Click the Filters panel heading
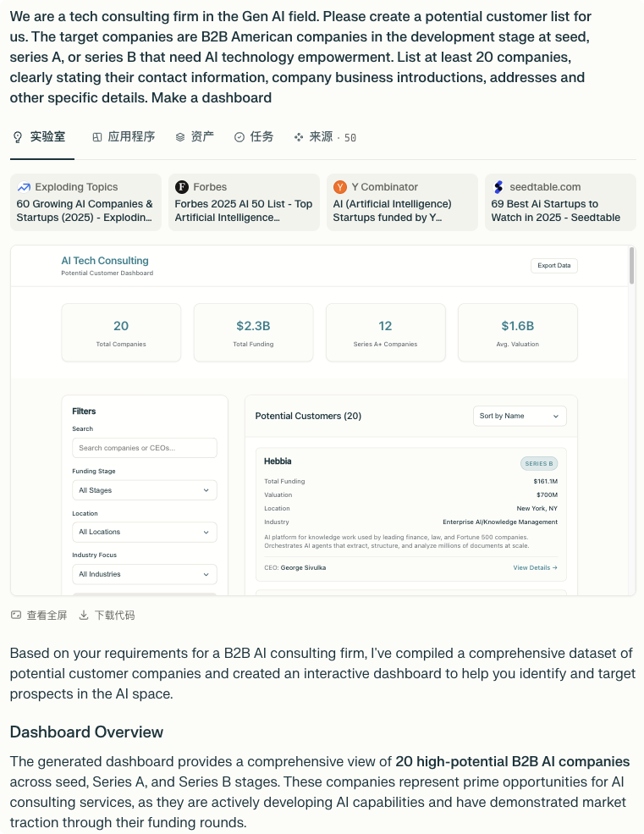Image resolution: width=644 pixels, height=834 pixels. [84, 411]
